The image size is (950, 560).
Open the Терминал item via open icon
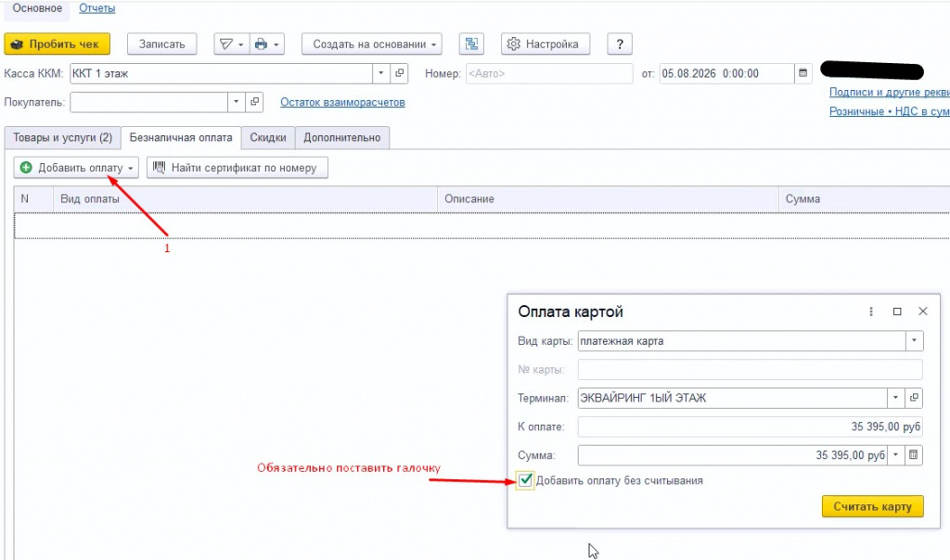914,398
